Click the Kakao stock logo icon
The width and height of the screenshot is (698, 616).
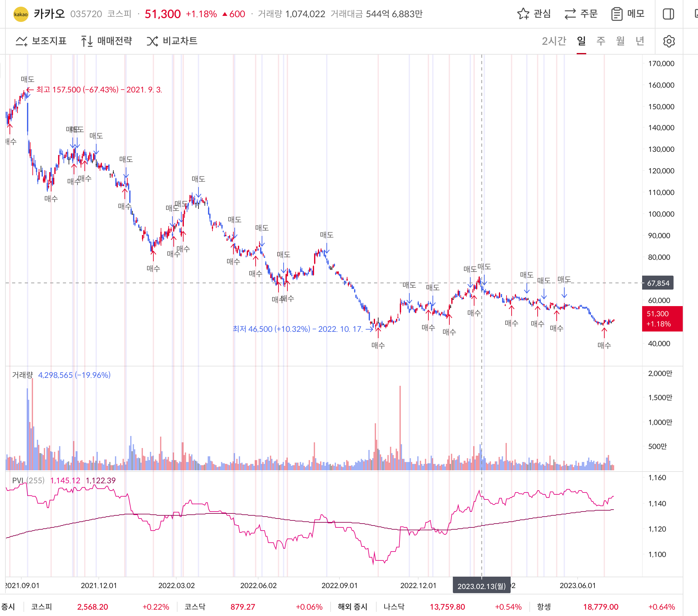point(21,14)
